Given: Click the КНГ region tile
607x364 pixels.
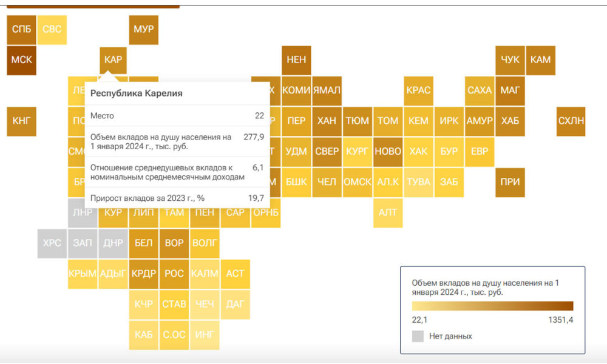Looking at the screenshot, I should coord(22,121).
